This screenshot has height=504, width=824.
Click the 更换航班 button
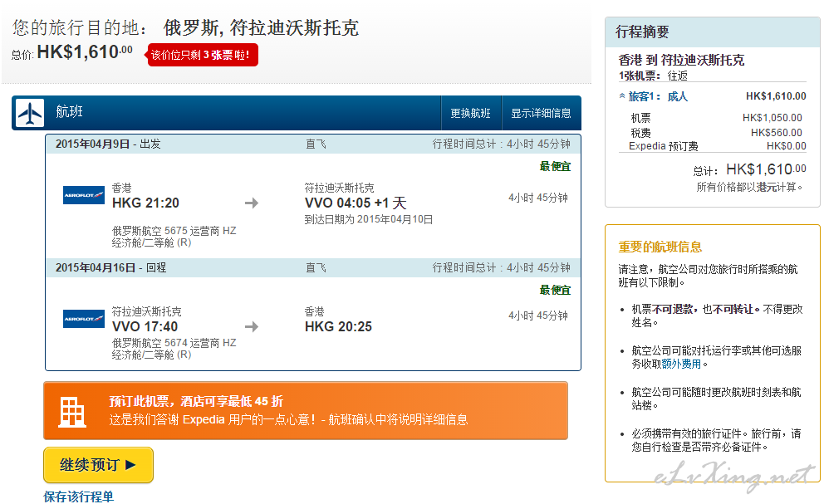[x=470, y=113]
